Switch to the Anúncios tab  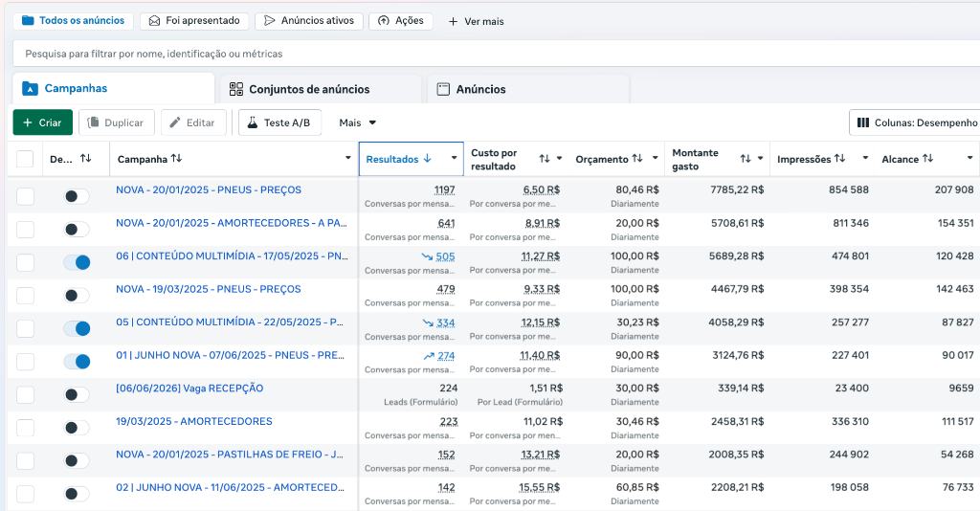528,89
